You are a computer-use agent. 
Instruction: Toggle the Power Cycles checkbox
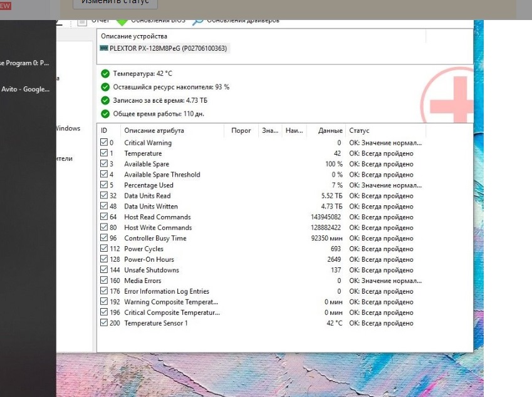click(x=104, y=249)
